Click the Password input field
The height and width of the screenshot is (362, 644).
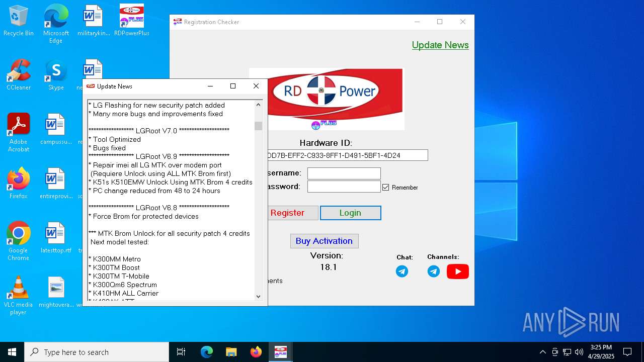point(344,187)
